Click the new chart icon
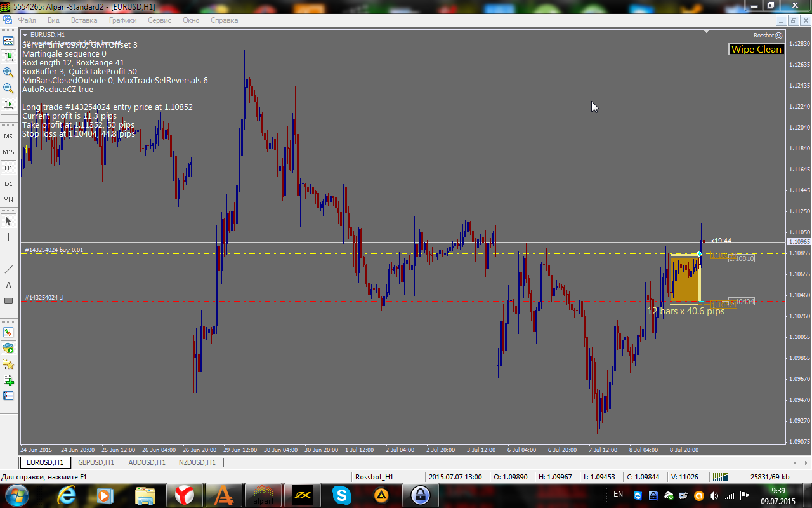The height and width of the screenshot is (508, 812). [8, 380]
